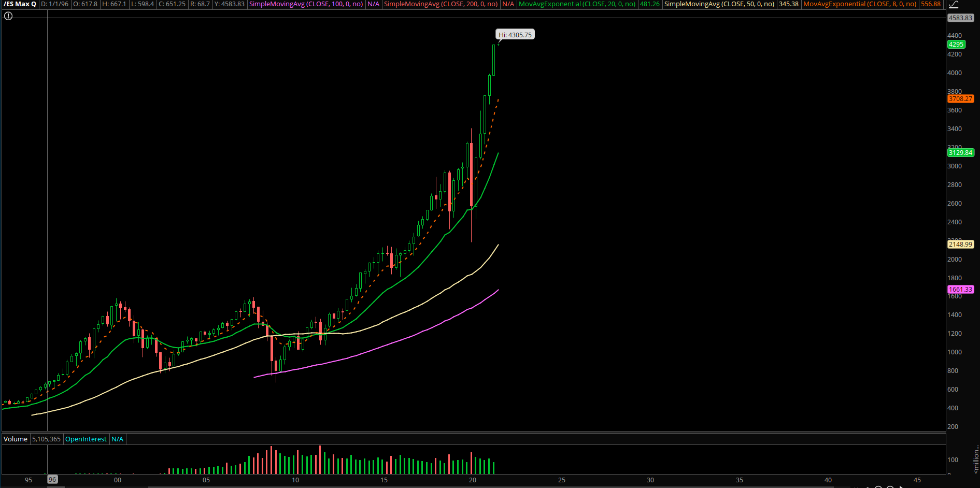This screenshot has height=488, width=980.
Task: Click the OpenInterest study label
Action: (86, 439)
